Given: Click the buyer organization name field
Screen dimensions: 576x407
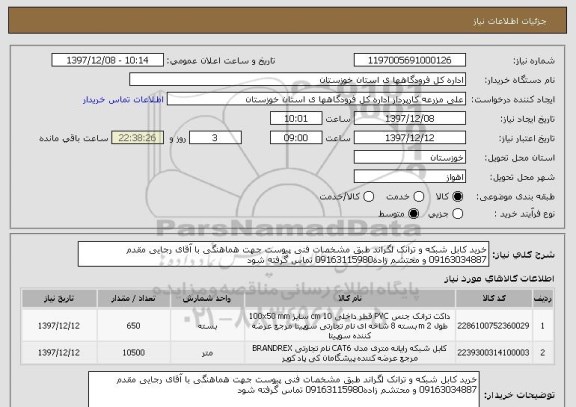Looking at the screenshot, I should (x=298, y=80).
